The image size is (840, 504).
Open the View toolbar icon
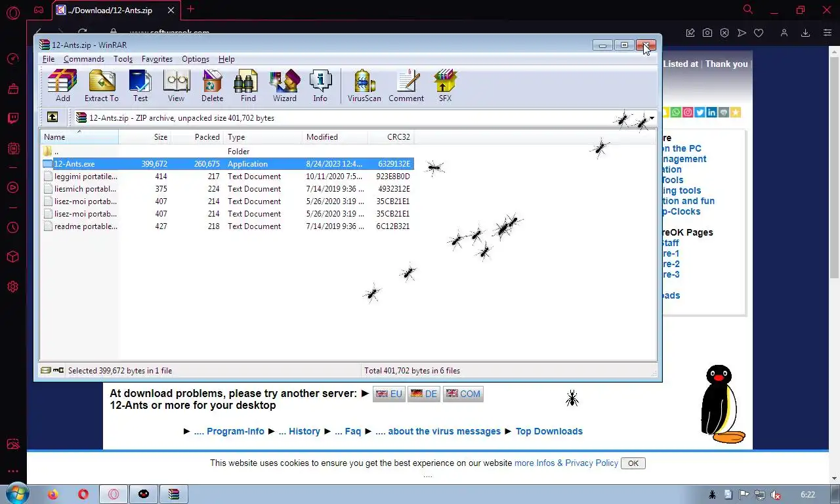pyautogui.click(x=176, y=86)
